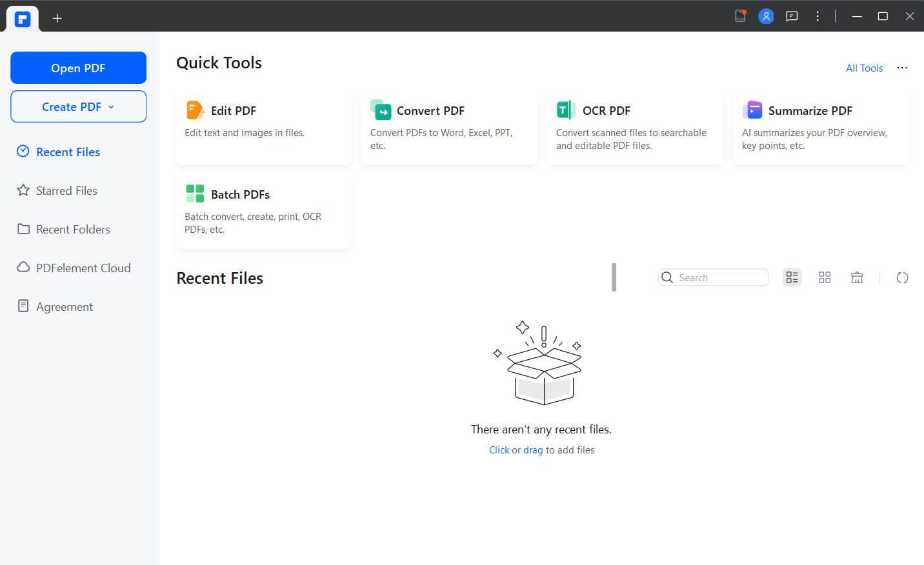
Task: Click the empty box illustration
Action: pyautogui.click(x=539, y=363)
